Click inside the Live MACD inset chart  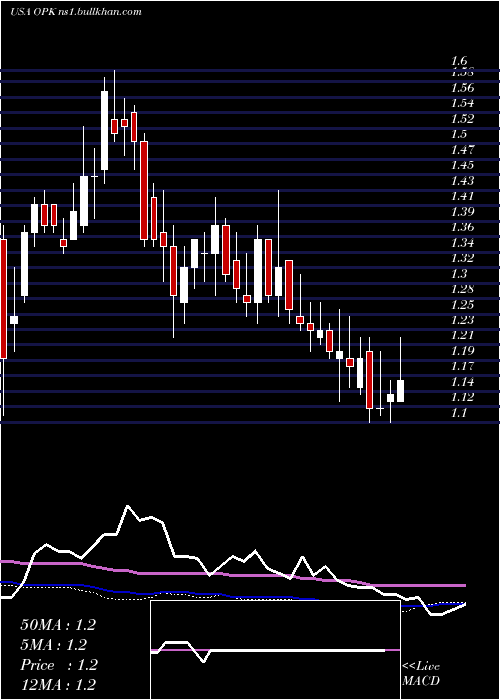click(x=275, y=650)
